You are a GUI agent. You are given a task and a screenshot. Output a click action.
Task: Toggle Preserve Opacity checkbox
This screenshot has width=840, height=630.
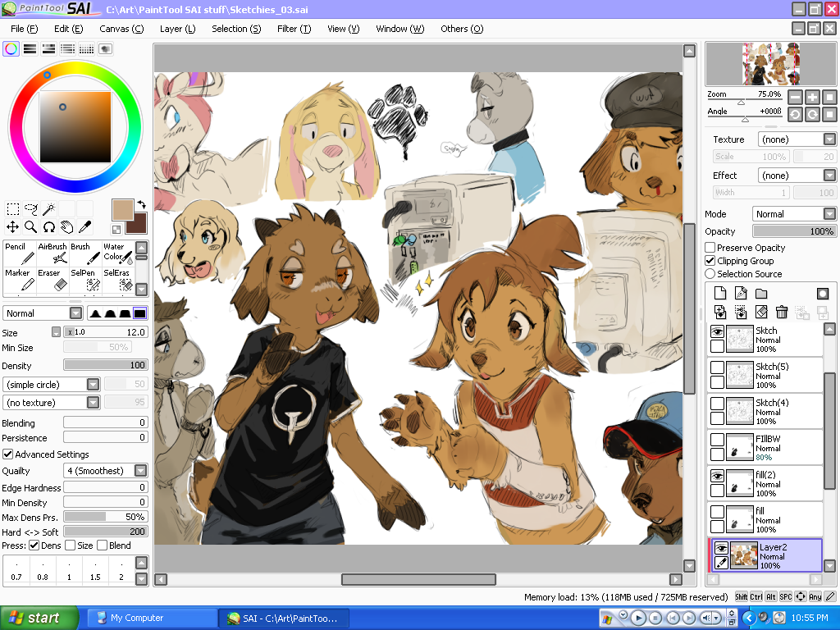(710, 248)
